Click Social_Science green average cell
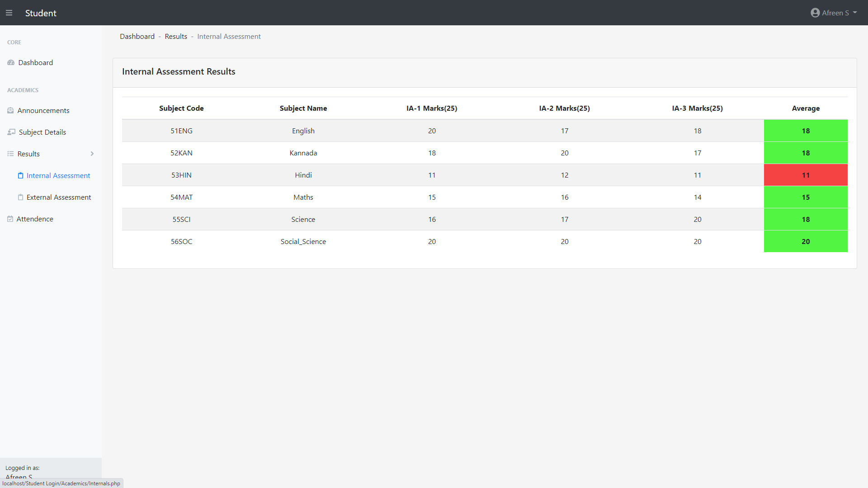868x488 pixels. click(806, 242)
